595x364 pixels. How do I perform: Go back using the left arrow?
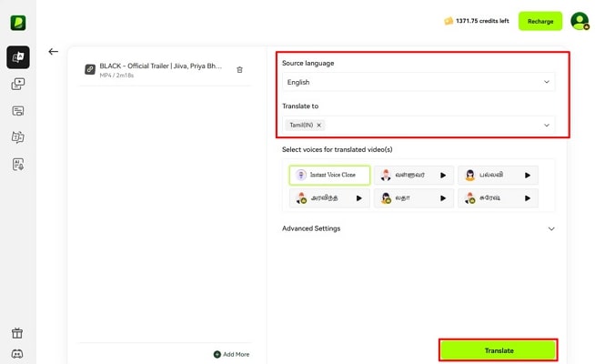tap(53, 52)
